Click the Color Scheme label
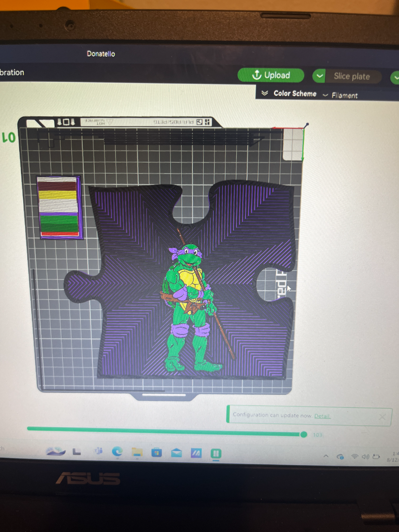 (295, 93)
